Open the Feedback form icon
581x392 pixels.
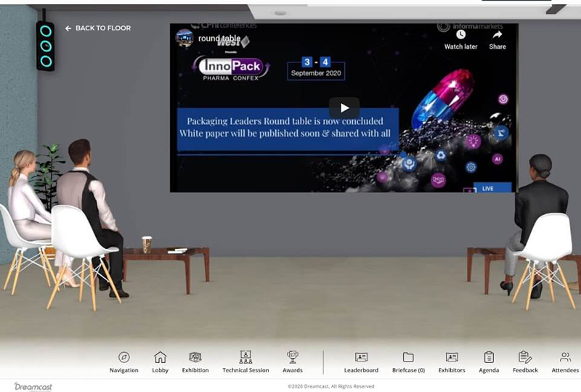pos(525,357)
